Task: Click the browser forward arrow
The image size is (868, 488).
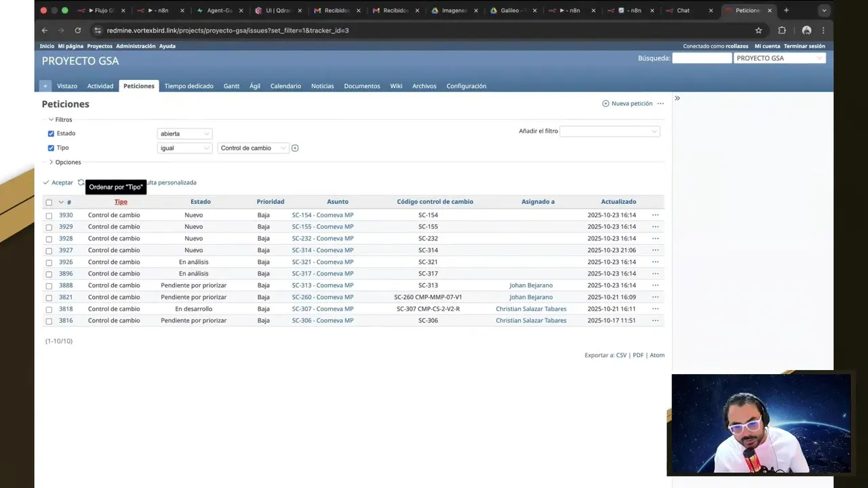Action: click(61, 30)
